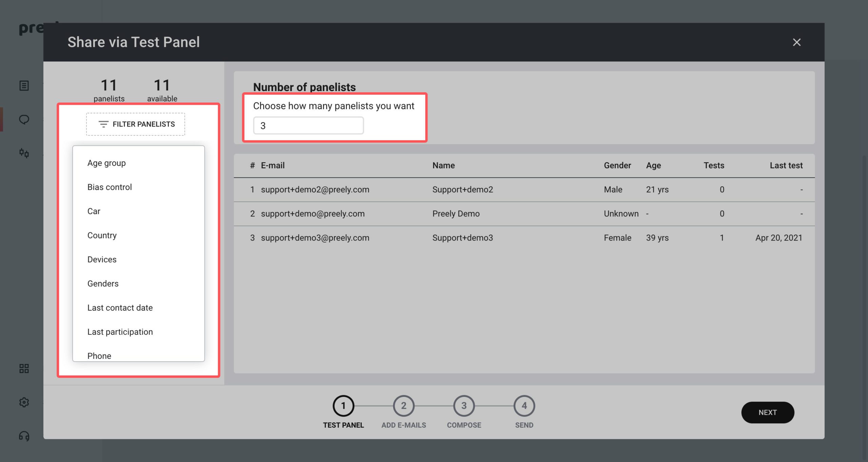
Task: Open the speech bubble sidebar icon
Action: tap(24, 119)
